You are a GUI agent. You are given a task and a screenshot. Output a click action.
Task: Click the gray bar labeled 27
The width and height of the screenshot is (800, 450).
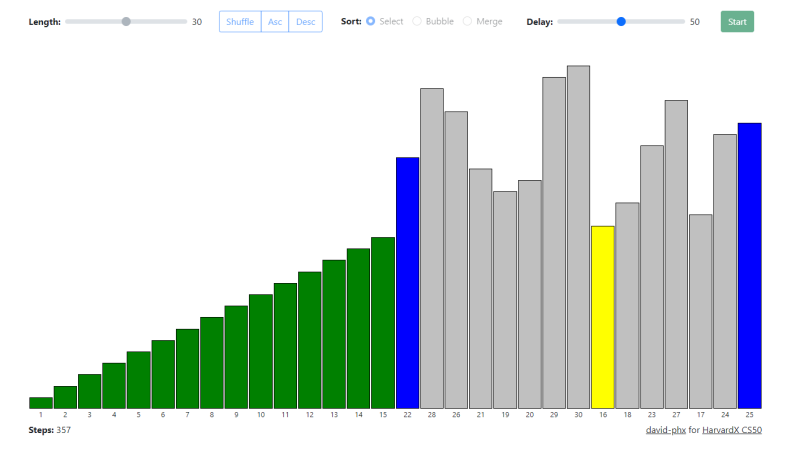point(676,255)
